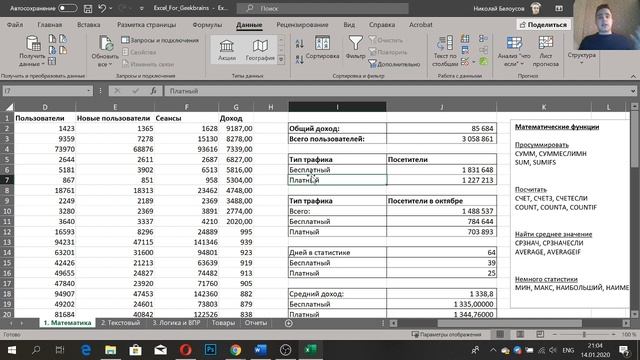
Task: Open the Справка tab
Action: pyautogui.click(x=382, y=24)
